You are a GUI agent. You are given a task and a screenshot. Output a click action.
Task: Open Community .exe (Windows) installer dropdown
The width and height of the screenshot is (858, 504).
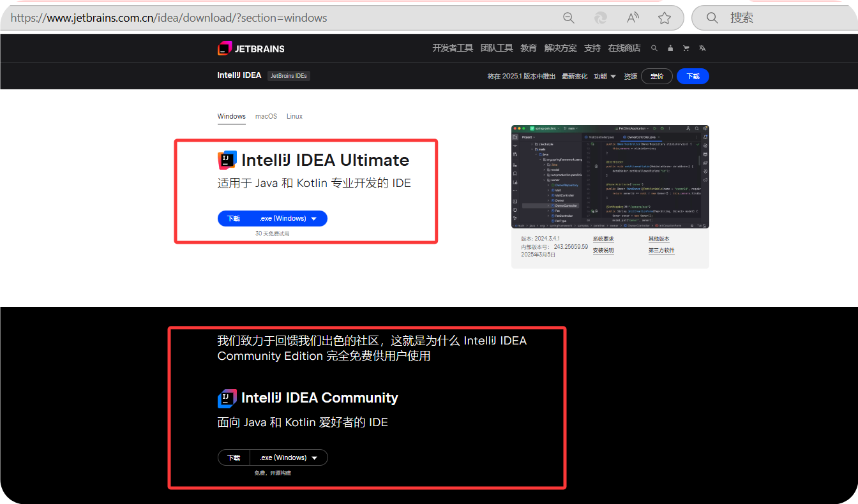click(x=288, y=457)
